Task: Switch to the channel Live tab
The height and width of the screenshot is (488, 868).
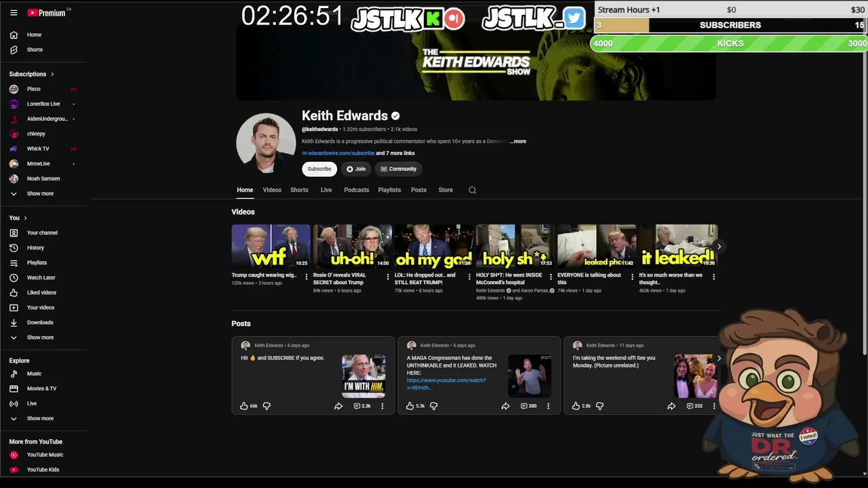Action: click(x=326, y=190)
